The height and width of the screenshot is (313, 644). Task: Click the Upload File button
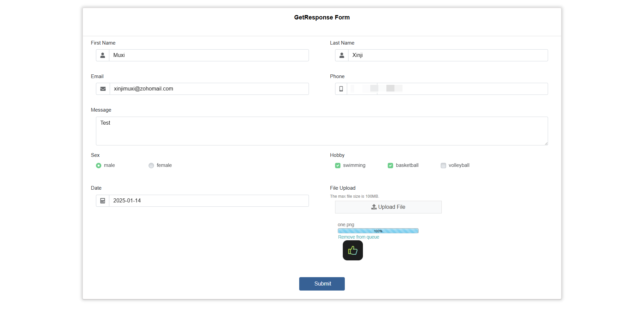pos(388,207)
